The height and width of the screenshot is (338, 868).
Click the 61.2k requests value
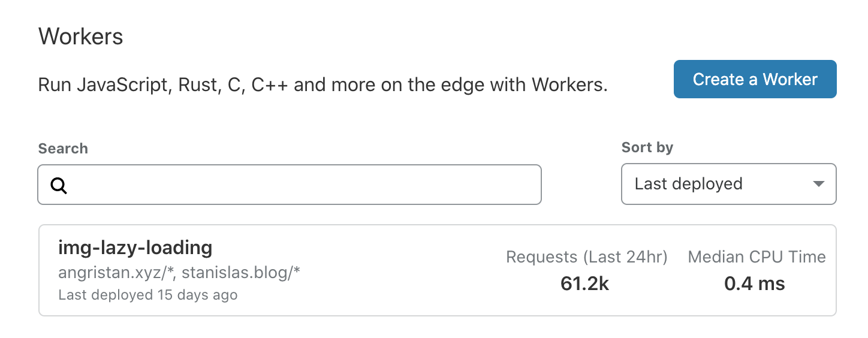coord(584,283)
